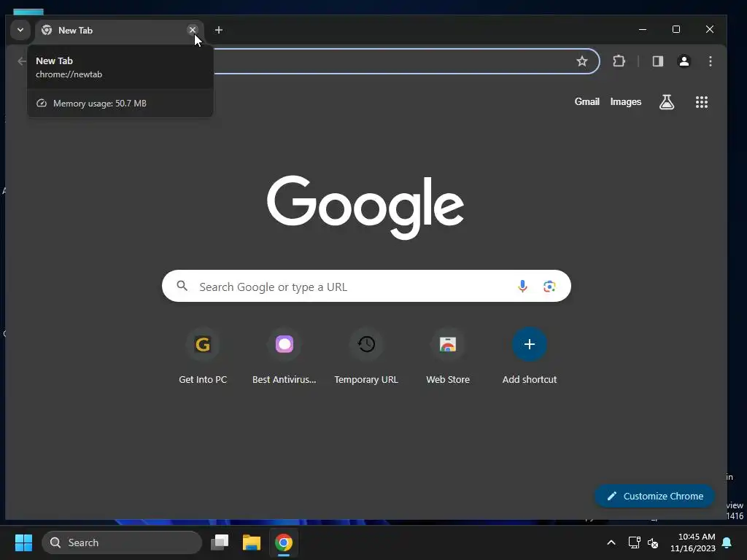Open the muted volume tray icon

653,542
